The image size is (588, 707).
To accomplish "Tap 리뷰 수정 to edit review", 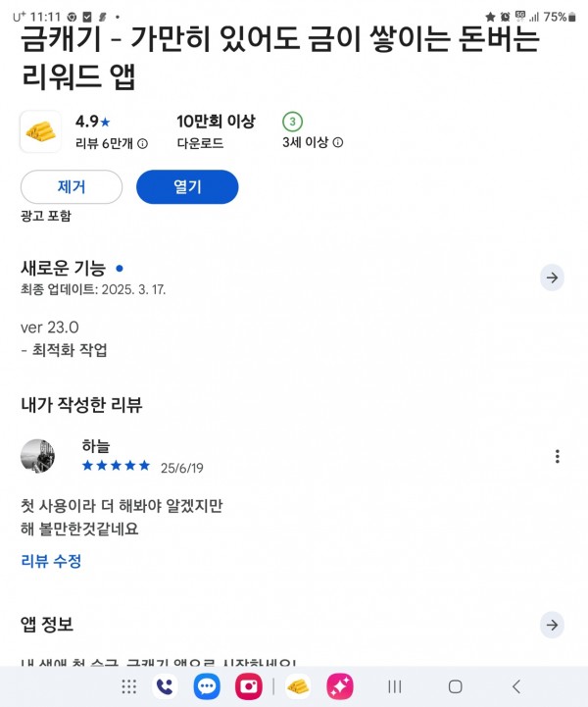I will pyautogui.click(x=51, y=561).
